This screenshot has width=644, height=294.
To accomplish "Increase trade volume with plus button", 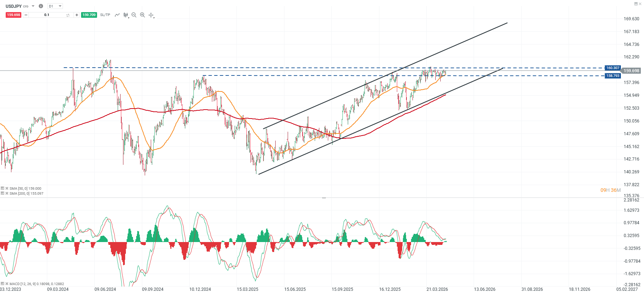I will coord(76,15).
